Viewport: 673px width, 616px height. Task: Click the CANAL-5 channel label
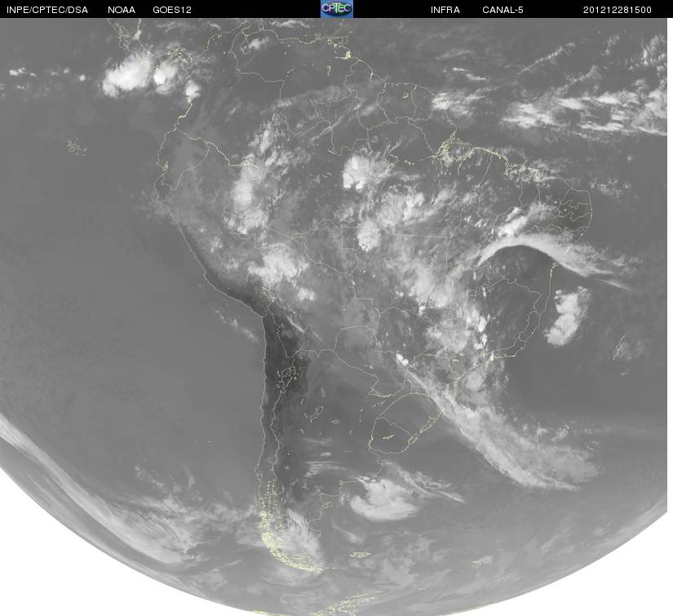pos(503,10)
